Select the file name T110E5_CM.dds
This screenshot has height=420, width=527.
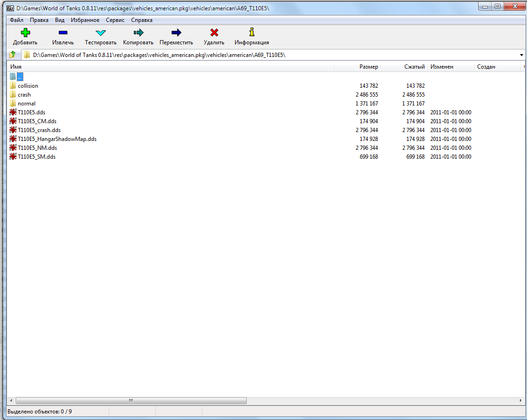click(x=37, y=121)
